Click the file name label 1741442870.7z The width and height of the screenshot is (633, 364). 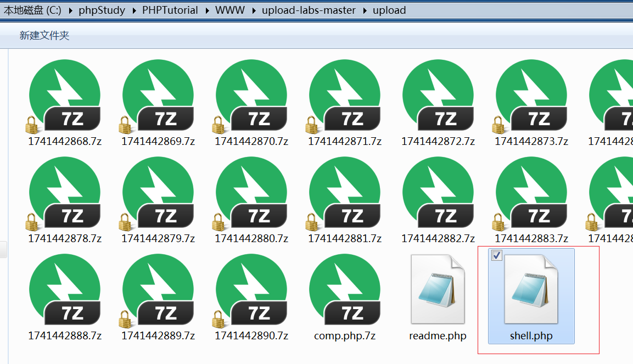[x=251, y=141]
